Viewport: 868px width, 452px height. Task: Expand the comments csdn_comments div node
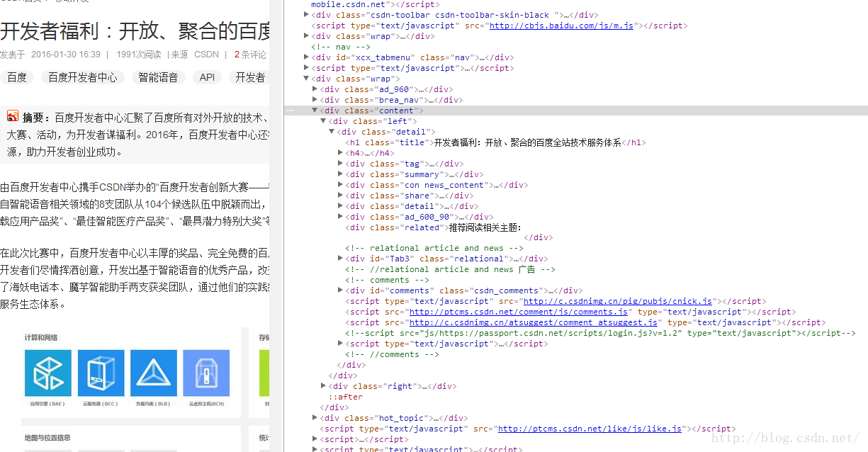[341, 290]
